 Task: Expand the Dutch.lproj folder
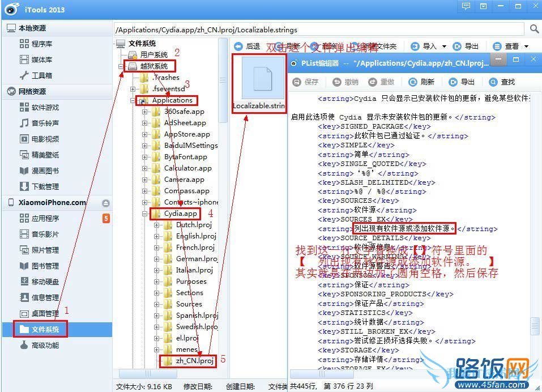point(156,225)
